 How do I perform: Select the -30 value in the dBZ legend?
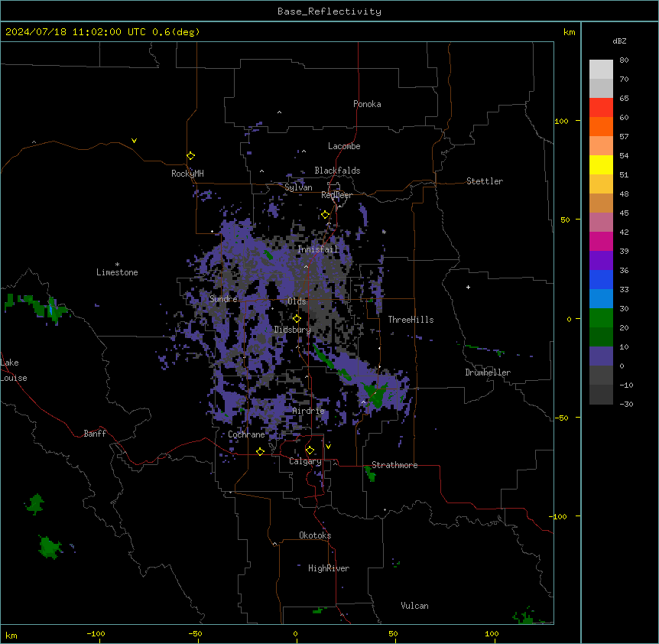tap(626, 405)
